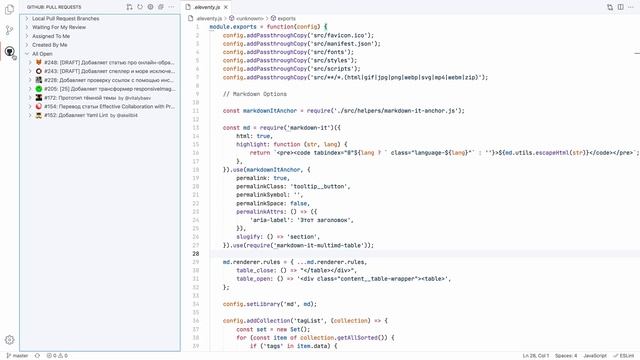
Task: Expand pull request #172 chevron
Action: coord(30,98)
